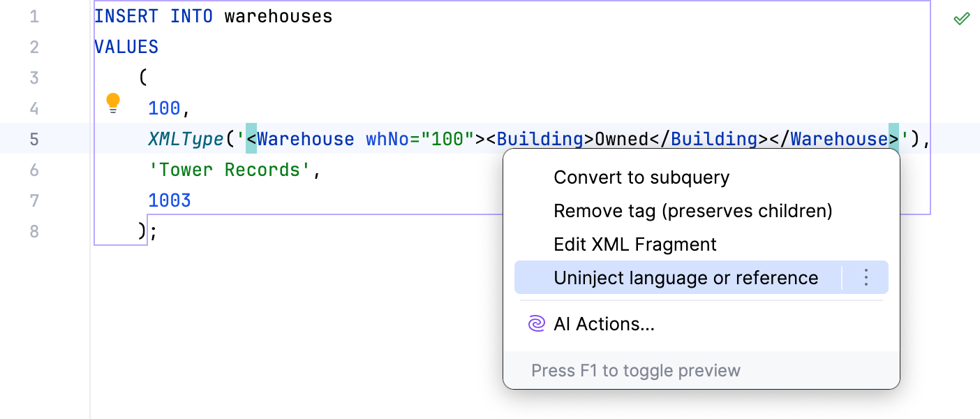Click line number 1 in the gutter

click(34, 16)
